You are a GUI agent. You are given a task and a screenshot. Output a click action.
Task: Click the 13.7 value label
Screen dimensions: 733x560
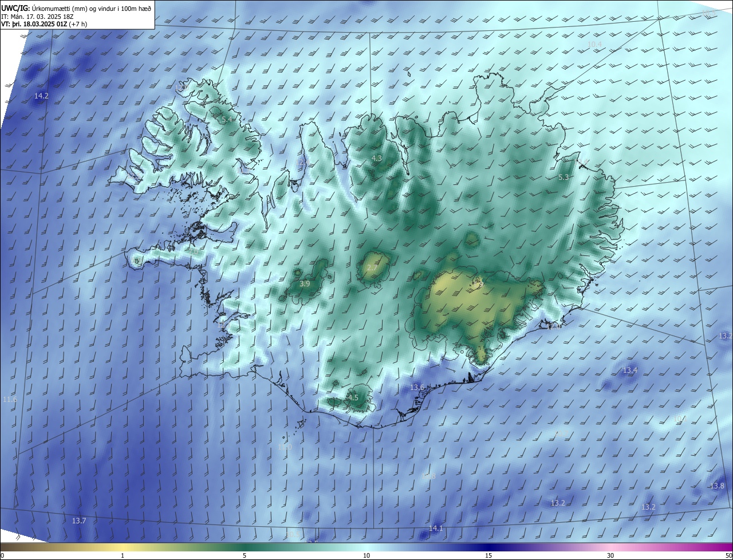79,520
